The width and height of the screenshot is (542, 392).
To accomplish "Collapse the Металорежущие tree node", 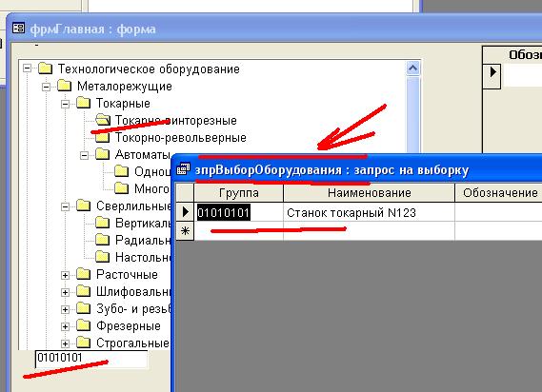I will (x=46, y=87).
